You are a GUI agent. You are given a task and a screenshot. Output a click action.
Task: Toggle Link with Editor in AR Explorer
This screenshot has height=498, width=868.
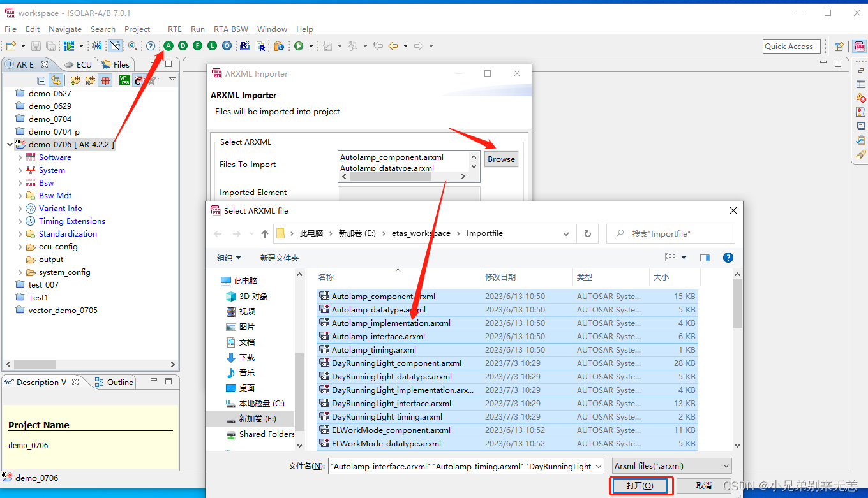[x=57, y=80]
